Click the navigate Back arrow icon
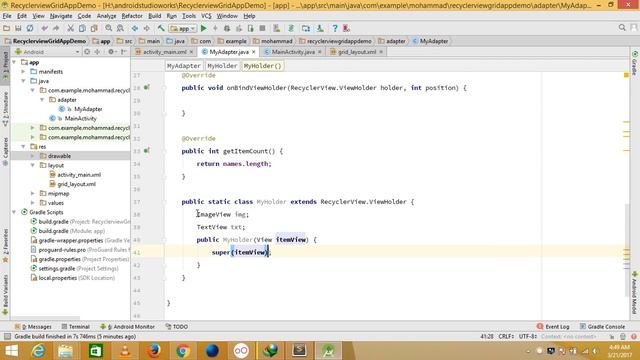This screenshot has height=360, width=640. click(x=135, y=28)
